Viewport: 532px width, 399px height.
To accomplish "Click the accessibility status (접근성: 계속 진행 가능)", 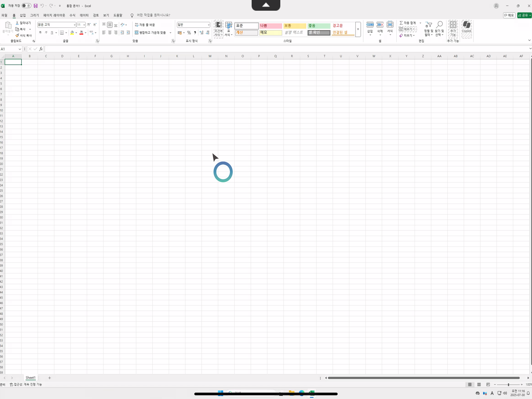I will [26, 384].
